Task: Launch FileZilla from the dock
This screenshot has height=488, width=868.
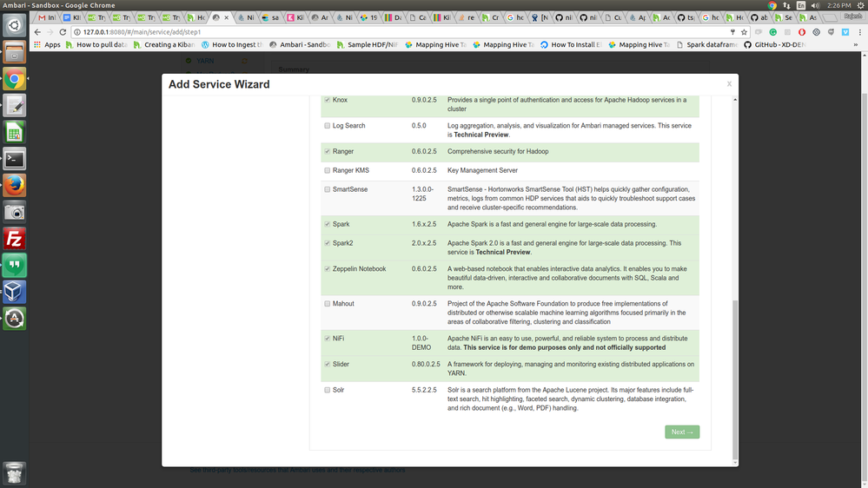Action: pyautogui.click(x=15, y=239)
